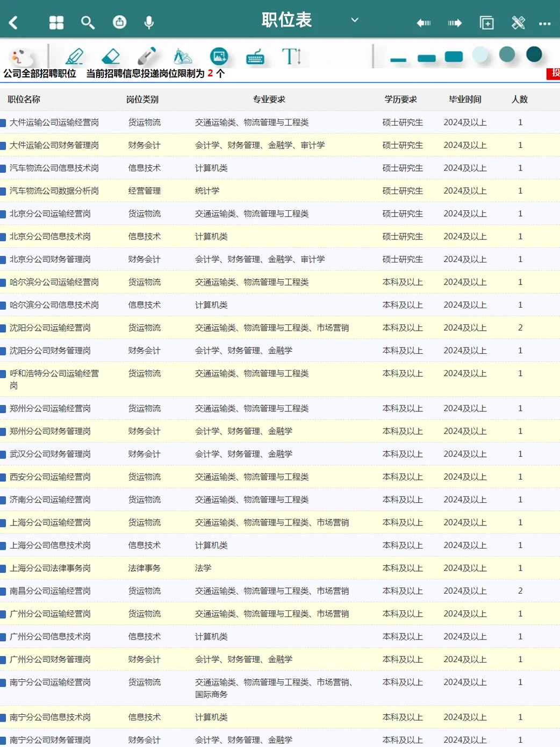Open the four-square grid view icon
The width and height of the screenshot is (560, 747).
(56, 23)
